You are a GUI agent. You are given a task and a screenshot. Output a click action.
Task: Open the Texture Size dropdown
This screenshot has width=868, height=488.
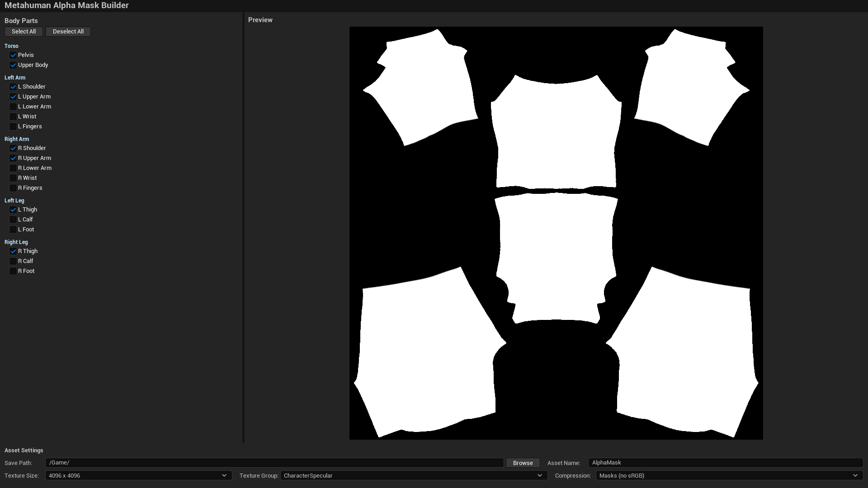click(138, 475)
